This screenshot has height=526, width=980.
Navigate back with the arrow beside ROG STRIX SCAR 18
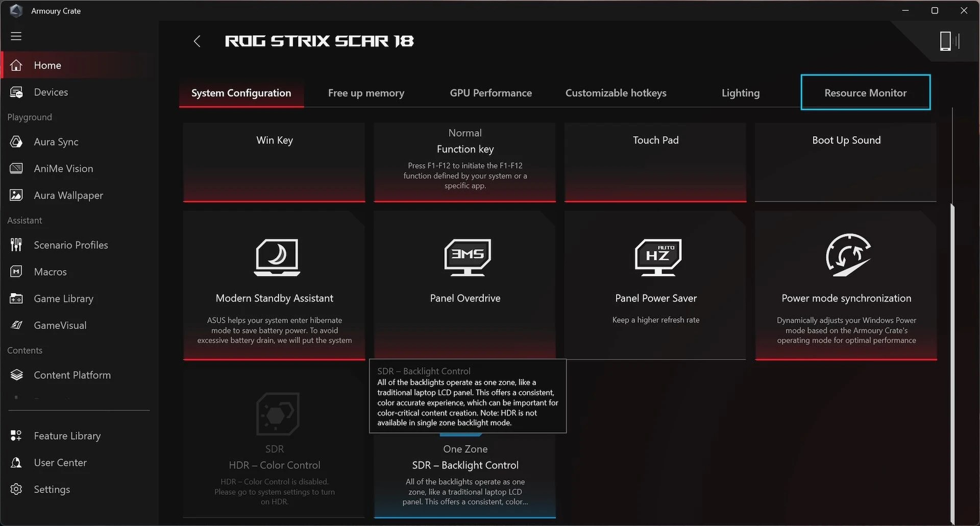pyautogui.click(x=197, y=41)
